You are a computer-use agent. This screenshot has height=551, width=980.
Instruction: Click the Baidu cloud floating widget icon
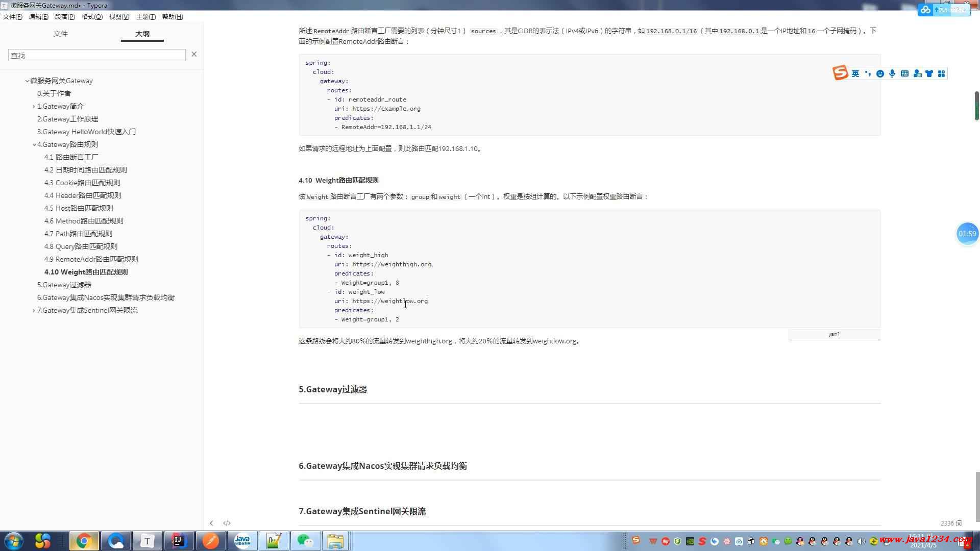[x=925, y=10]
